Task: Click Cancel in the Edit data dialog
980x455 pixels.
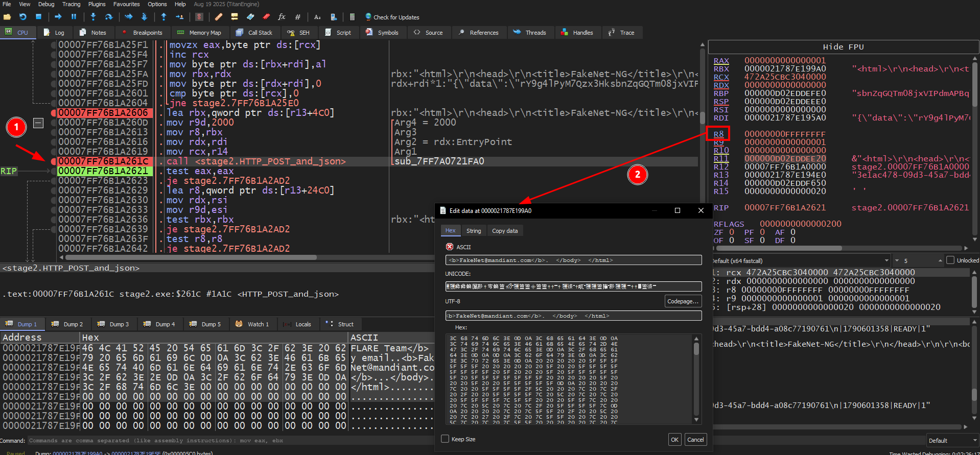Action: pos(695,440)
